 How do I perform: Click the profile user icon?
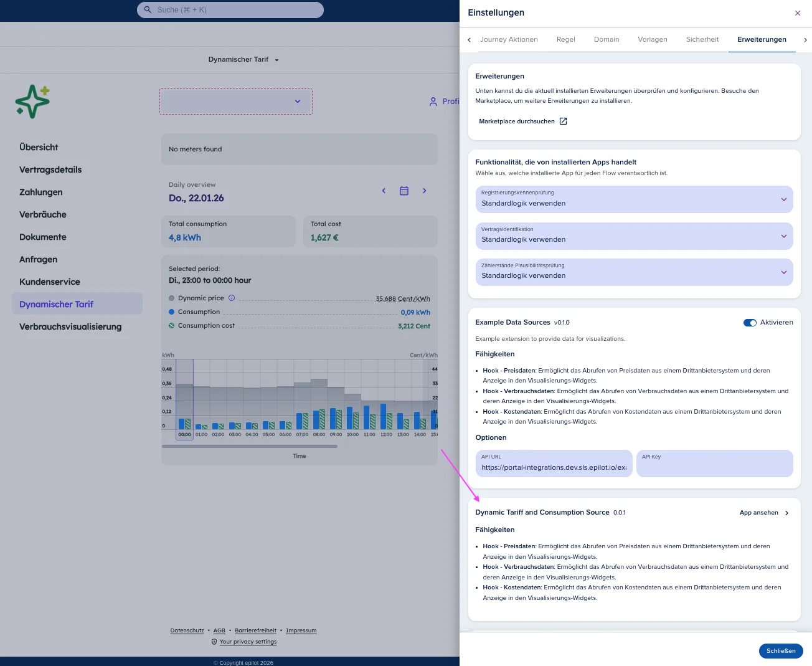pos(433,102)
